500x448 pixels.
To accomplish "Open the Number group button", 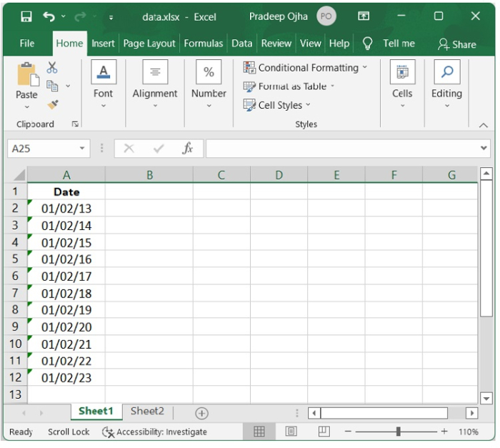I will click(x=209, y=84).
